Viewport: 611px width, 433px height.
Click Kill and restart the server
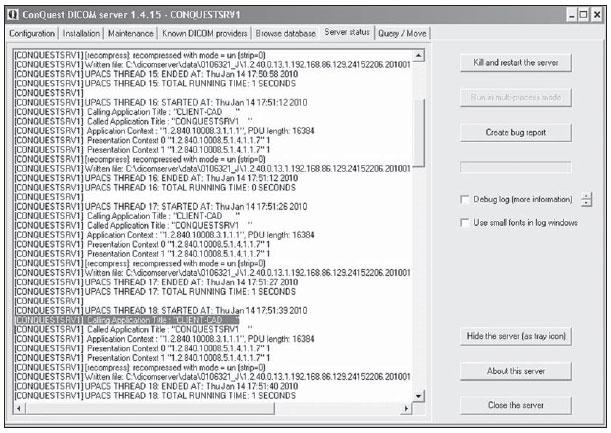[516, 63]
